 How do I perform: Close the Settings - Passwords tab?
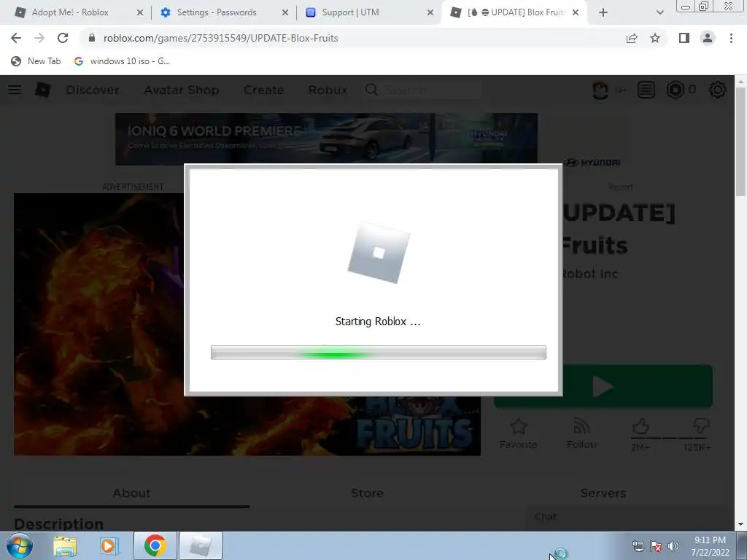pos(285,12)
